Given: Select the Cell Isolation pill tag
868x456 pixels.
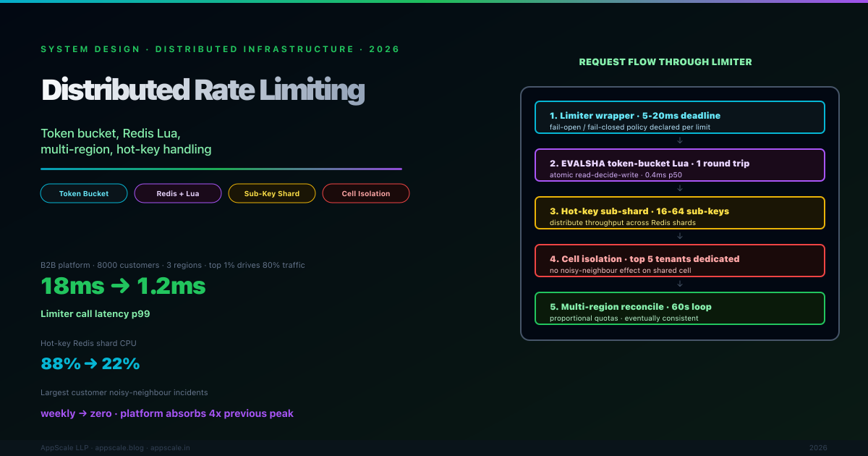Looking at the screenshot, I should click(x=366, y=193).
